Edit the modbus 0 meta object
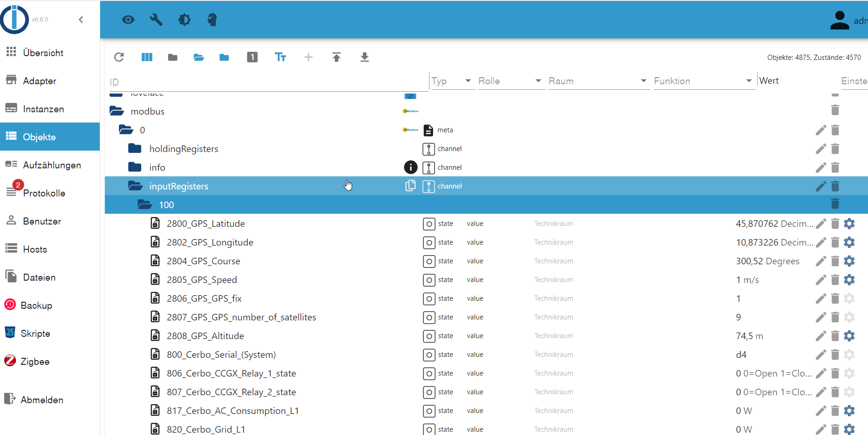The height and width of the screenshot is (435, 868). (x=821, y=130)
